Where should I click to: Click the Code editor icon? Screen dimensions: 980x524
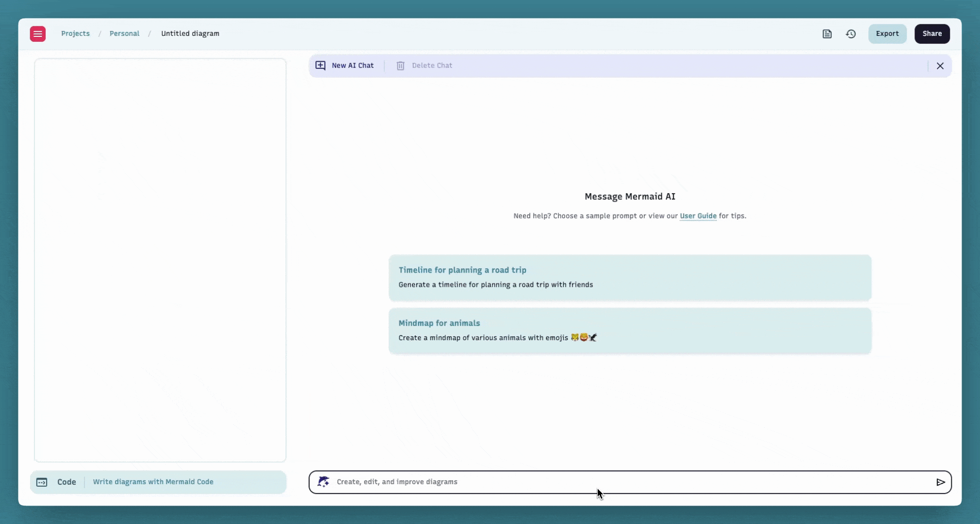coord(42,482)
